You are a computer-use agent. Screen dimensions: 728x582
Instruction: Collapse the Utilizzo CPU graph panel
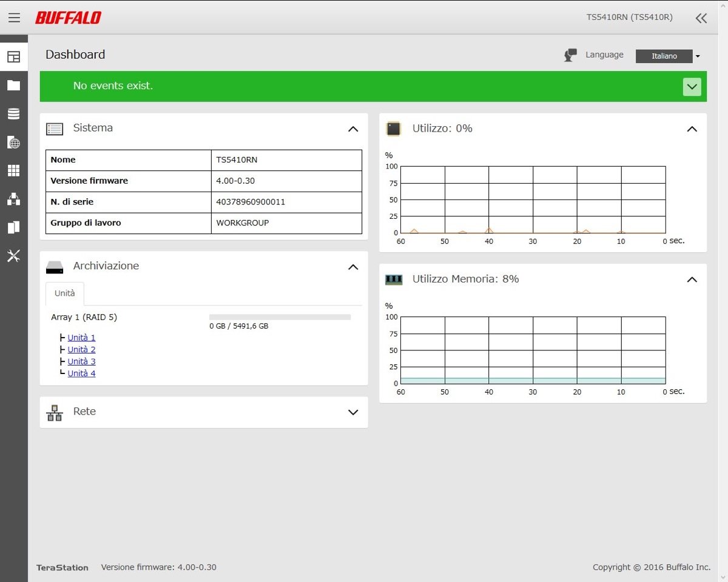coord(692,129)
